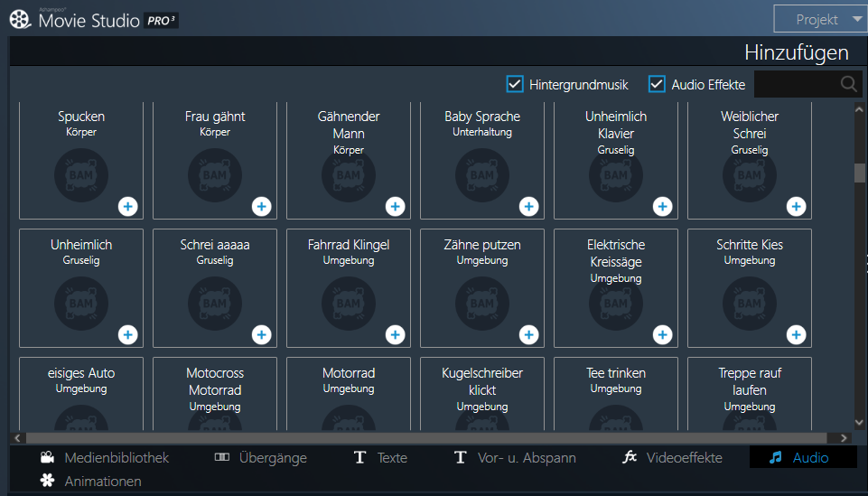Click the Hinzufügen heading
This screenshot has width=868, height=496.
click(797, 52)
